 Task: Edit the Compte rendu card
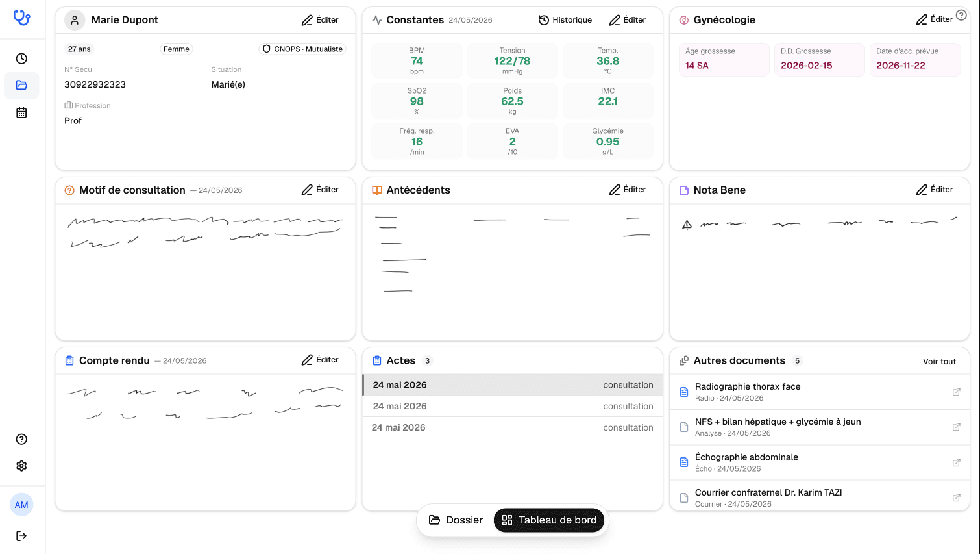(320, 360)
